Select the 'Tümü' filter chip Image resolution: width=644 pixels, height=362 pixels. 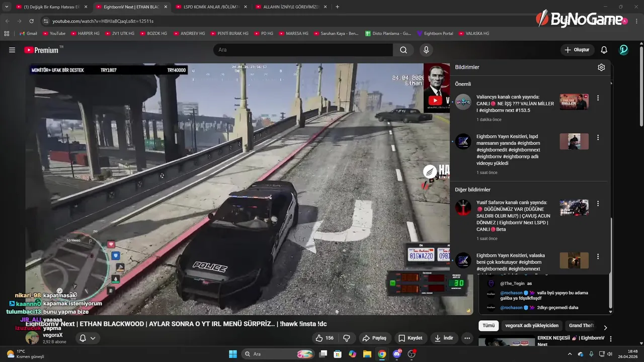[x=489, y=325]
